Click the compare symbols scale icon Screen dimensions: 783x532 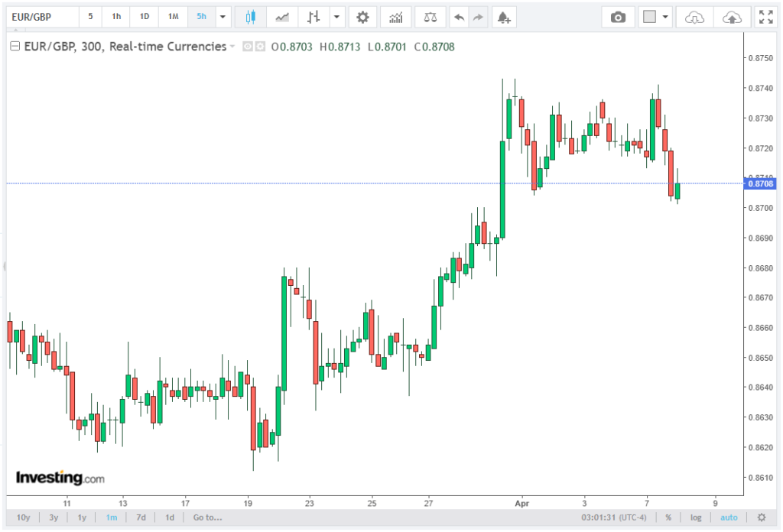tap(431, 17)
